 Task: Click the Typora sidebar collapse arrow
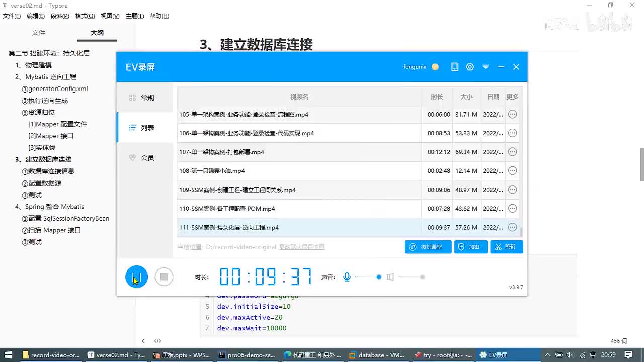point(143,341)
